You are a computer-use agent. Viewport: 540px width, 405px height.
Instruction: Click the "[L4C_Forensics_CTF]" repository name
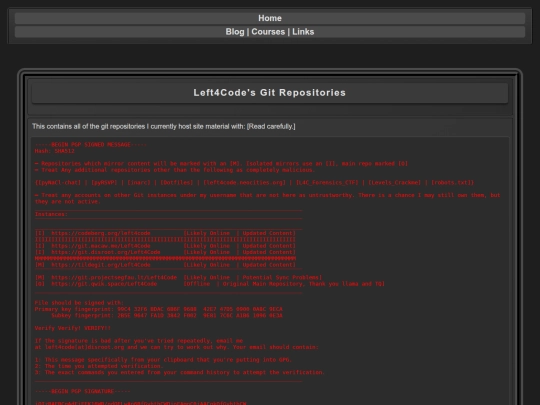click(327, 183)
